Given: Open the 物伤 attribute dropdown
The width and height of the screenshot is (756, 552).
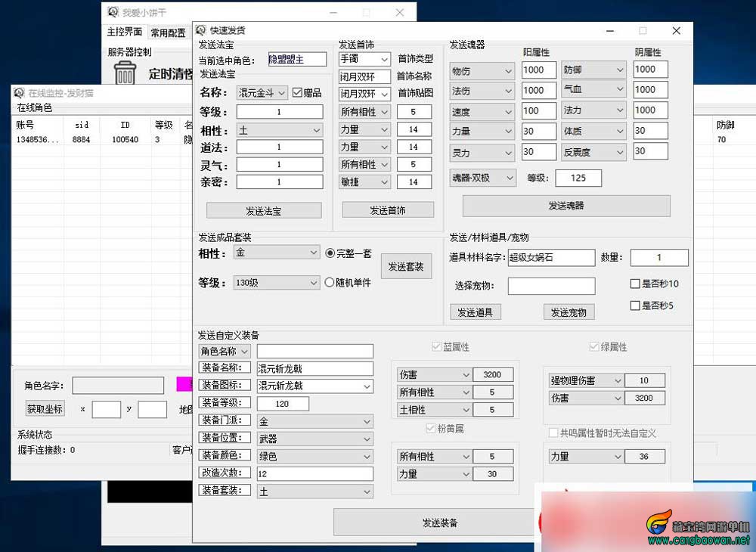Looking at the screenshot, I should pos(482,71).
